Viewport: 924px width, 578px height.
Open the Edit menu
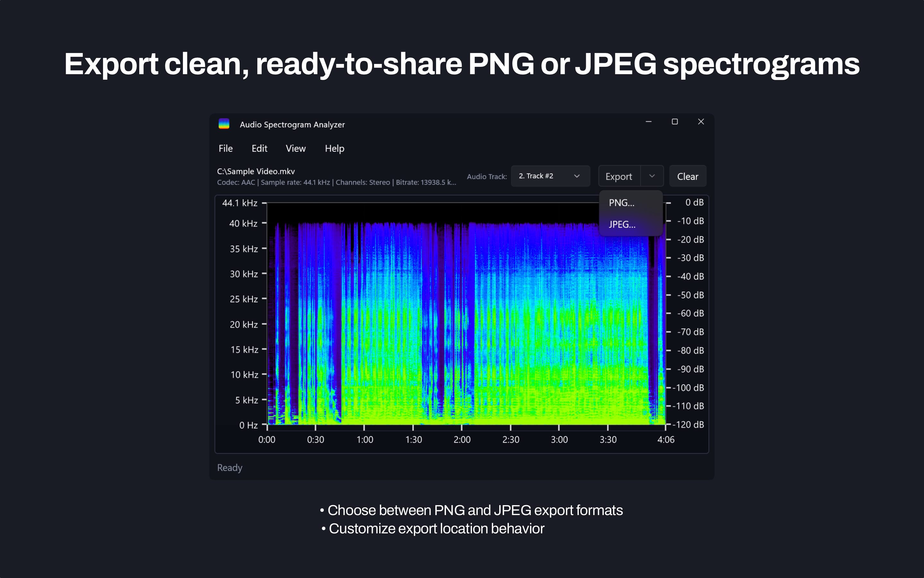(259, 148)
